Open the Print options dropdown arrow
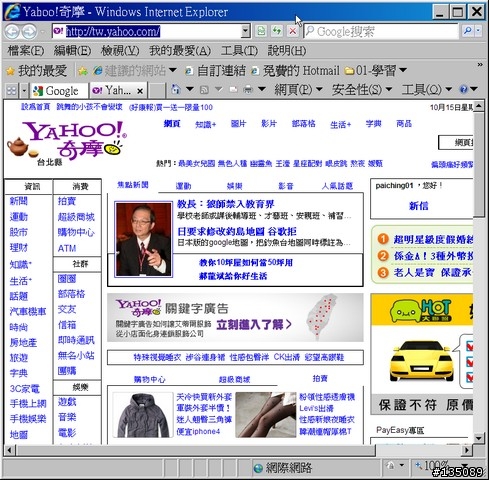The width and height of the screenshot is (489, 480). point(262,89)
